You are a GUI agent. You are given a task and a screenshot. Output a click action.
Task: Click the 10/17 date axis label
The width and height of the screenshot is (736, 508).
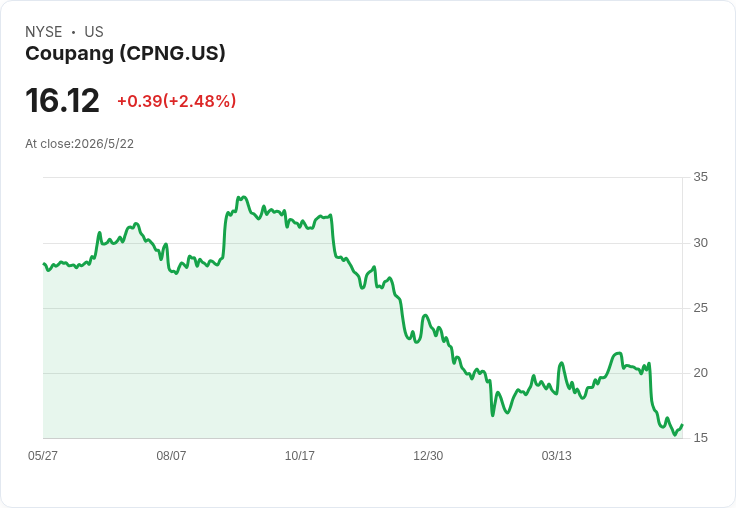[x=299, y=455]
